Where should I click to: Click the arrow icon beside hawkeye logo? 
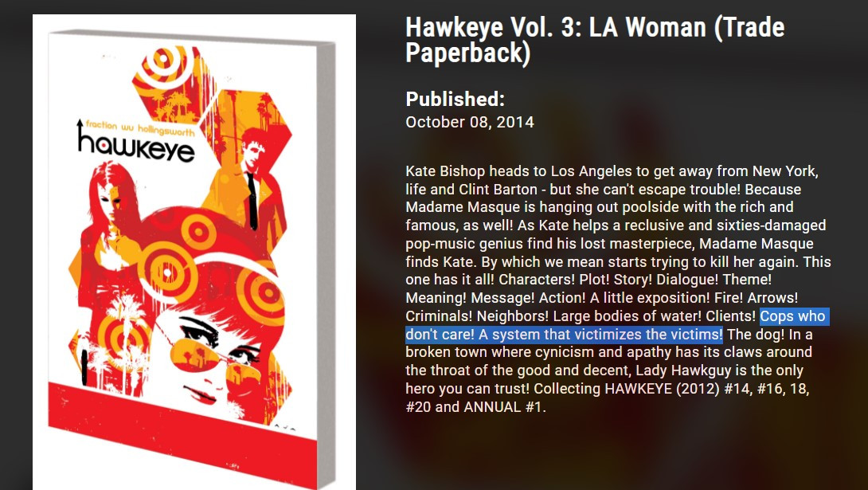point(80,134)
